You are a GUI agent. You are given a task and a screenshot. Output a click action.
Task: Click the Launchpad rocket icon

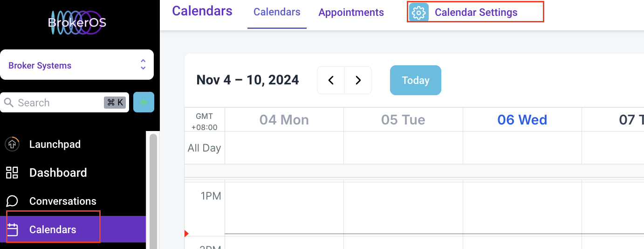[x=12, y=144]
